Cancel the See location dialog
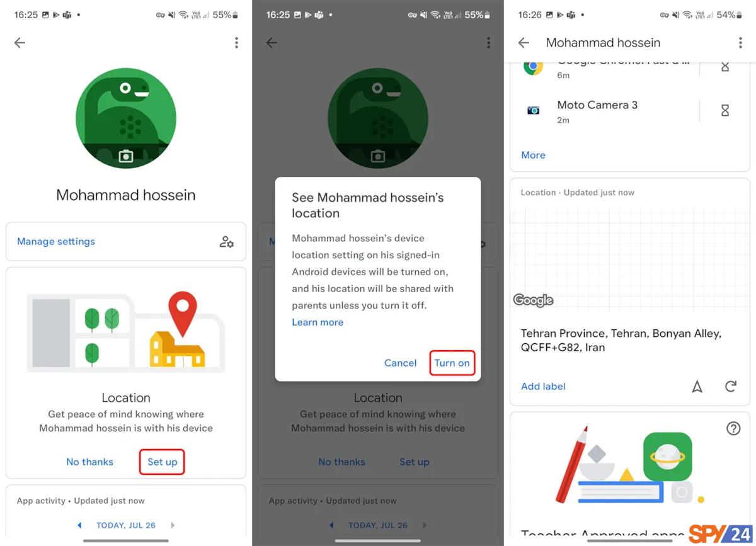Screen dimensions: 756x546 [x=401, y=363]
